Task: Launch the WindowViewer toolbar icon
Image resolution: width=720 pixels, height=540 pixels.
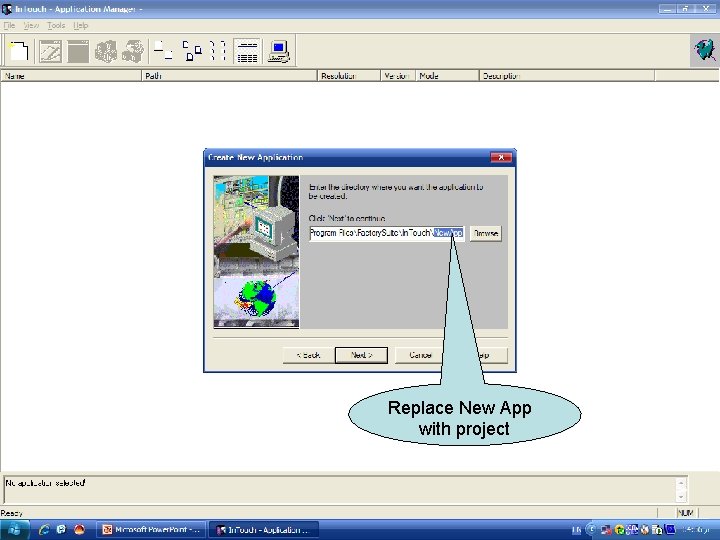Action: [x=78, y=51]
